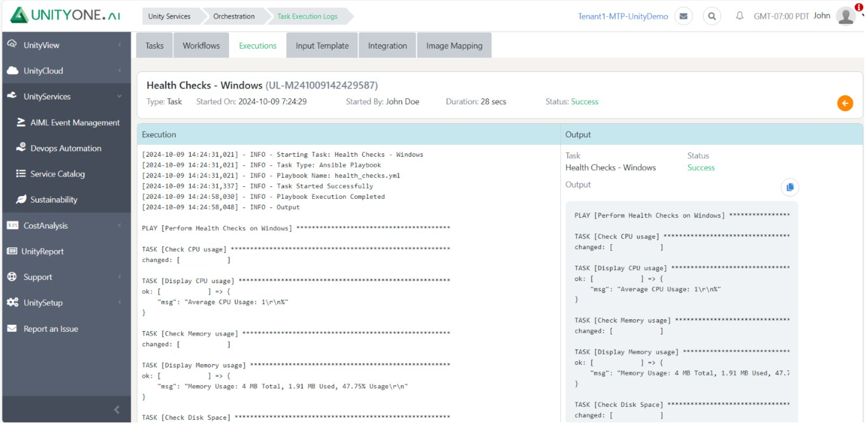Click the Success status in Output panel
The width and height of the screenshot is (868, 426).
pos(701,168)
